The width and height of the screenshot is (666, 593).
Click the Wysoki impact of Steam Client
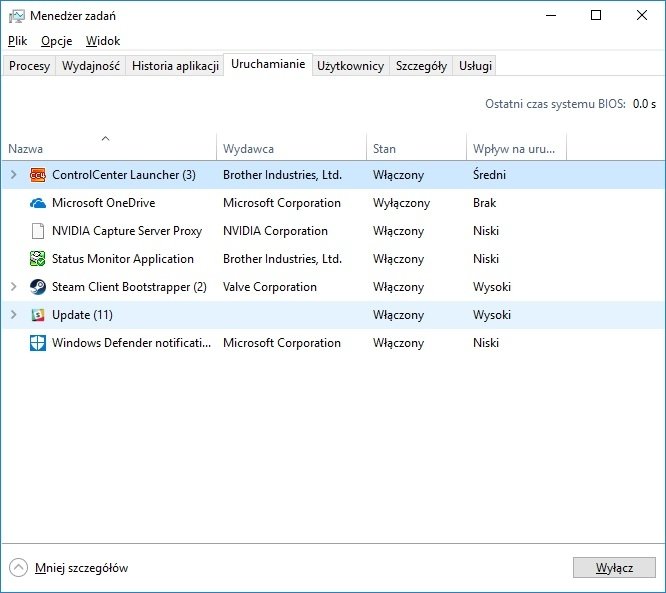tap(492, 287)
